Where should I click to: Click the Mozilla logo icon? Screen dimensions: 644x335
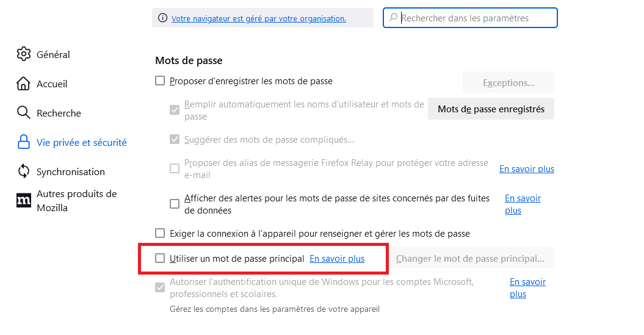[x=24, y=200]
